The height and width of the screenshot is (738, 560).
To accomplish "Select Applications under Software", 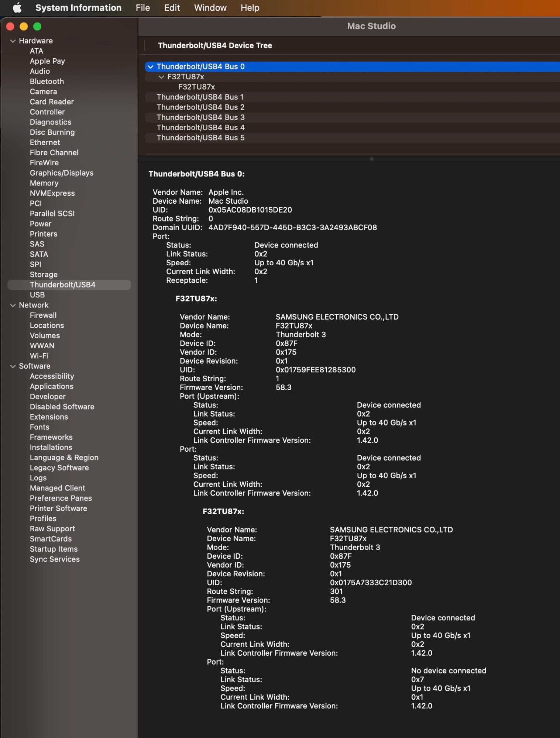I will click(51, 386).
